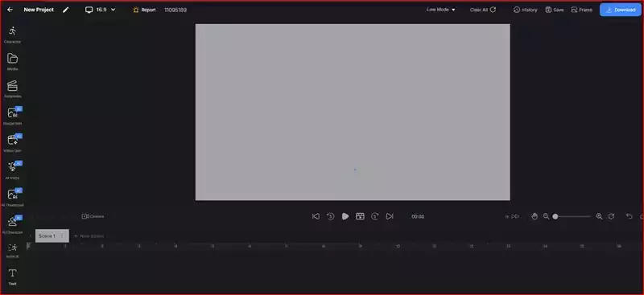Viewport: 644px width, 295px height.
Task: Open the AI Video Gen tool
Action: click(x=12, y=143)
